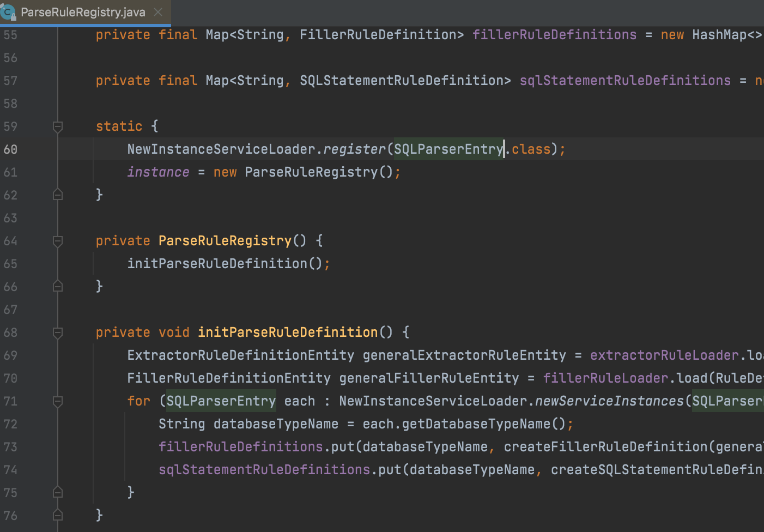Click newServiceInstances on line 71
This screenshot has height=532, width=764.
609,401
